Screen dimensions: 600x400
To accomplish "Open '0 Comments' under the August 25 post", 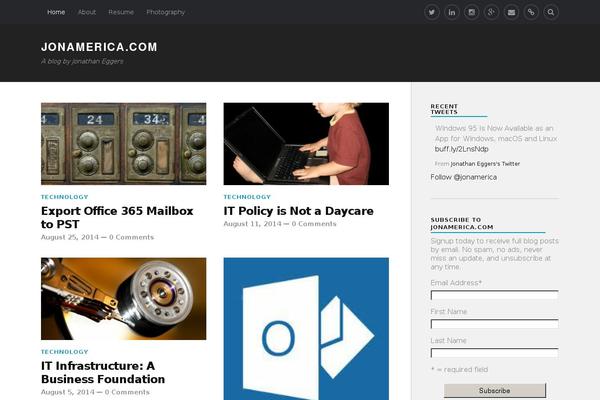I will (131, 237).
